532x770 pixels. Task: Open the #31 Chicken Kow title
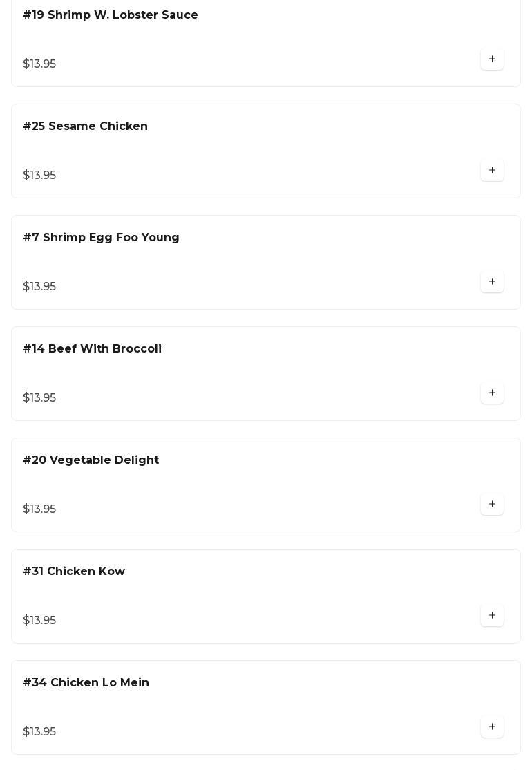(x=75, y=572)
